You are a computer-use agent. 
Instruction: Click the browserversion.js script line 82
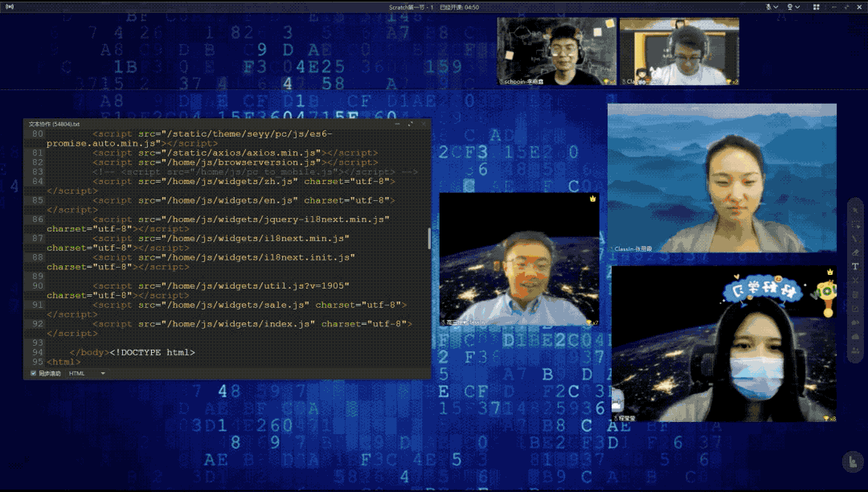(235, 162)
